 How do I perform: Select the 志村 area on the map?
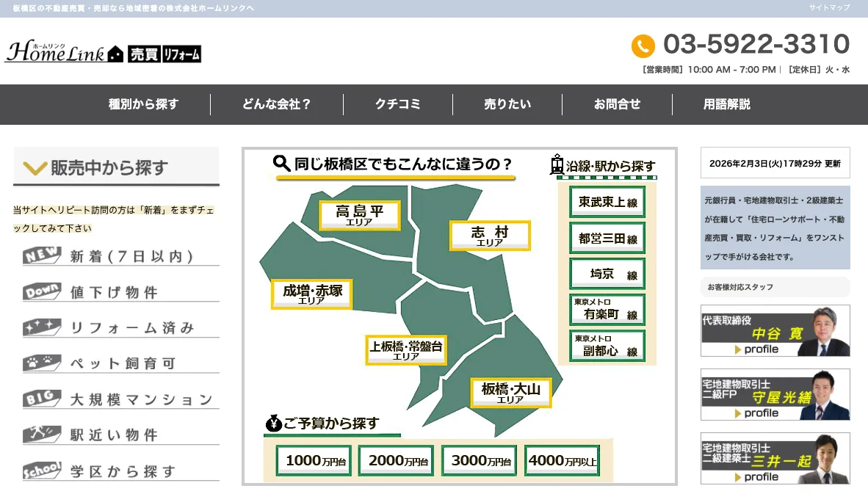(x=489, y=235)
